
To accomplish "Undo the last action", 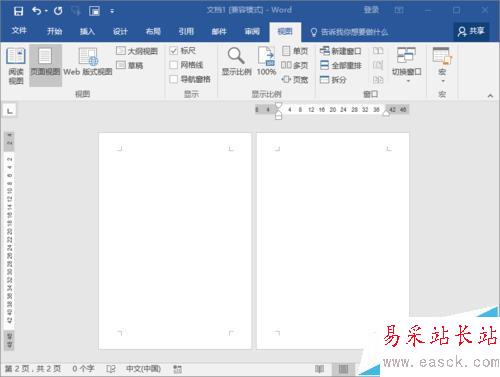I will point(36,11).
